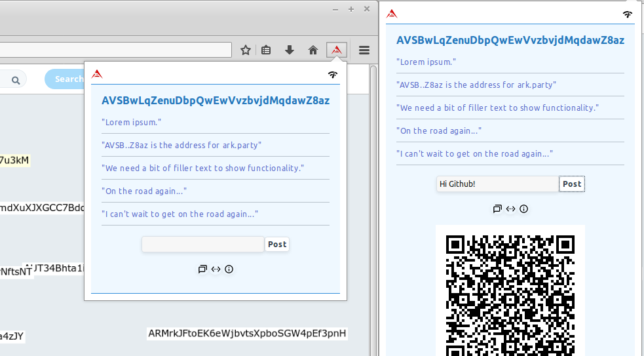644x356 pixels.
Task: Click the Search button on the webpage
Action: (x=64, y=79)
